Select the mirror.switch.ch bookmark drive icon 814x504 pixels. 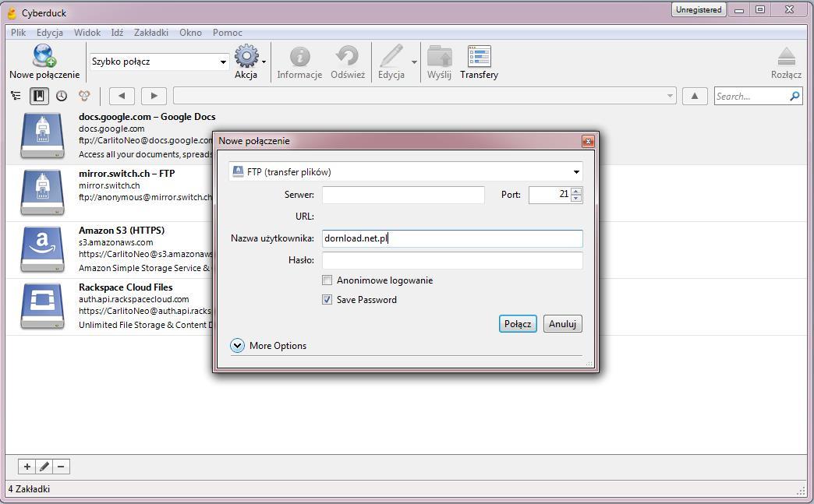click(x=43, y=192)
